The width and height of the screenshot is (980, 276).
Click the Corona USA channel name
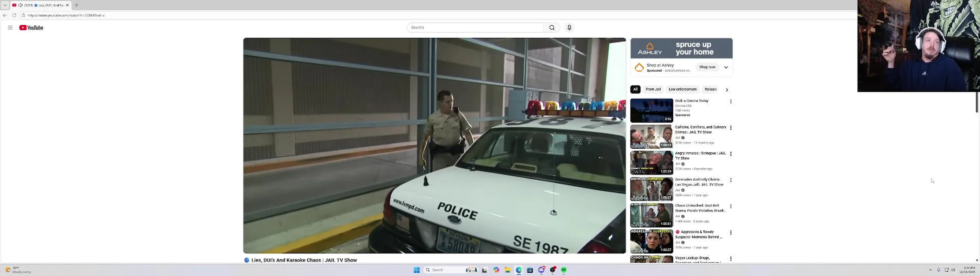(x=683, y=106)
